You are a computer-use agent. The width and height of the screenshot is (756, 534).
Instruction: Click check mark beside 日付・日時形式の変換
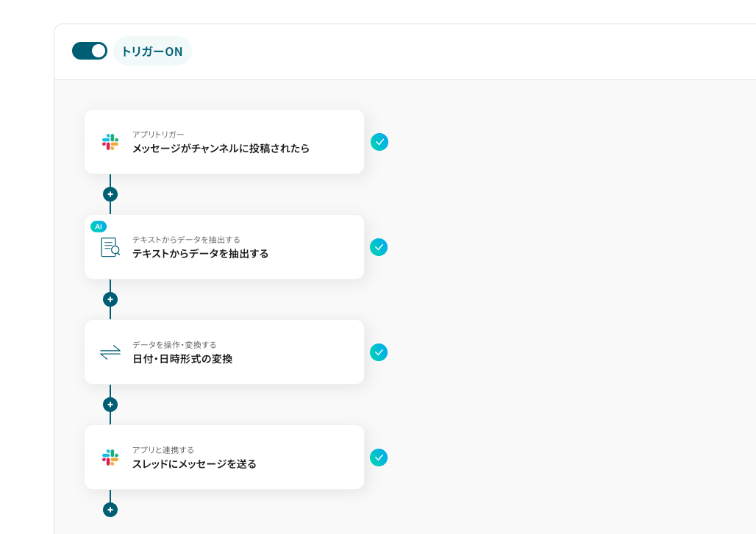coord(379,352)
